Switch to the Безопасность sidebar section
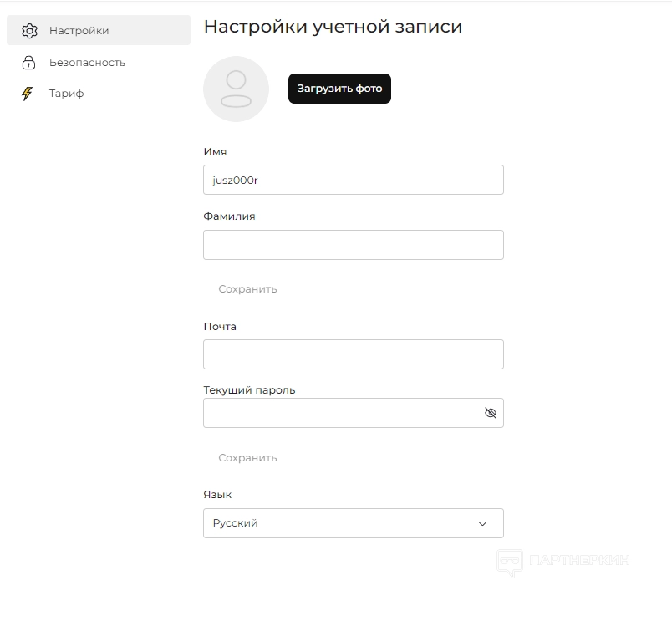672x621 pixels. (87, 63)
